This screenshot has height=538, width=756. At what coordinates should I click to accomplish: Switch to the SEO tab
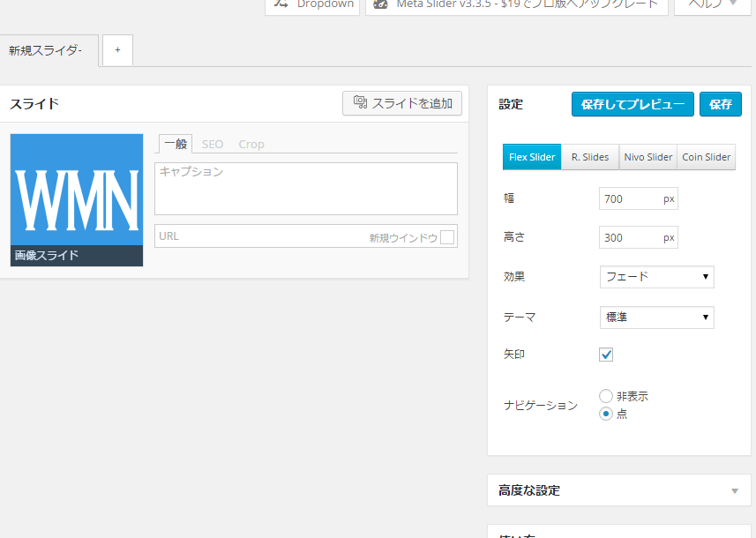pyautogui.click(x=212, y=144)
